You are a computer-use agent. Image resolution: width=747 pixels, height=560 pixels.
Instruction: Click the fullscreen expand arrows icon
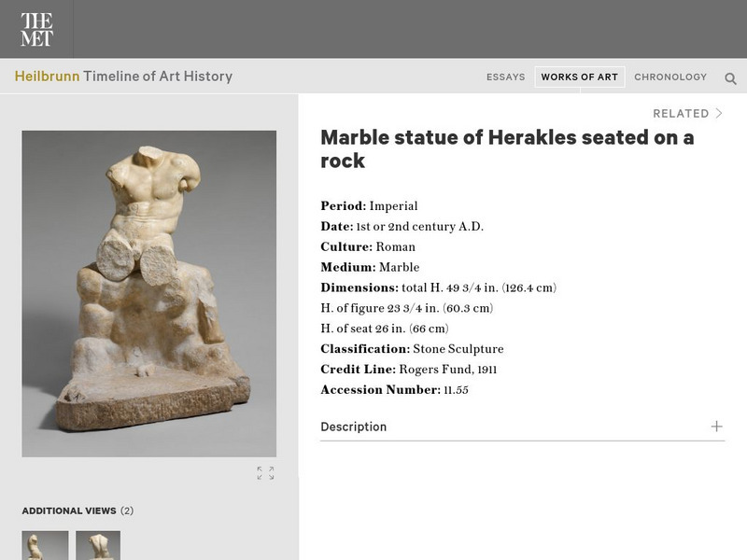click(265, 473)
